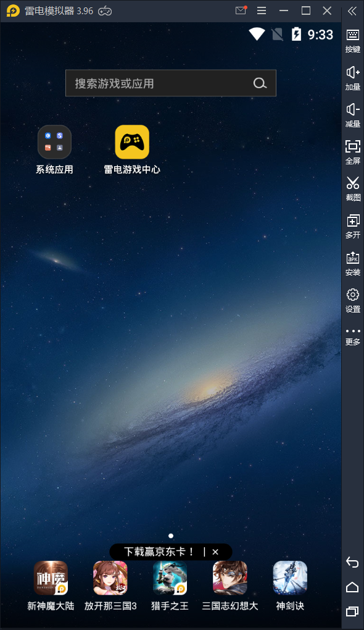Increase volume with 加量 icon

coord(353,78)
